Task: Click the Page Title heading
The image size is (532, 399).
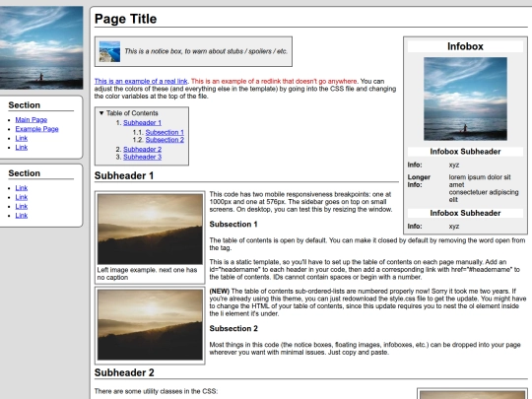Action: [125, 19]
